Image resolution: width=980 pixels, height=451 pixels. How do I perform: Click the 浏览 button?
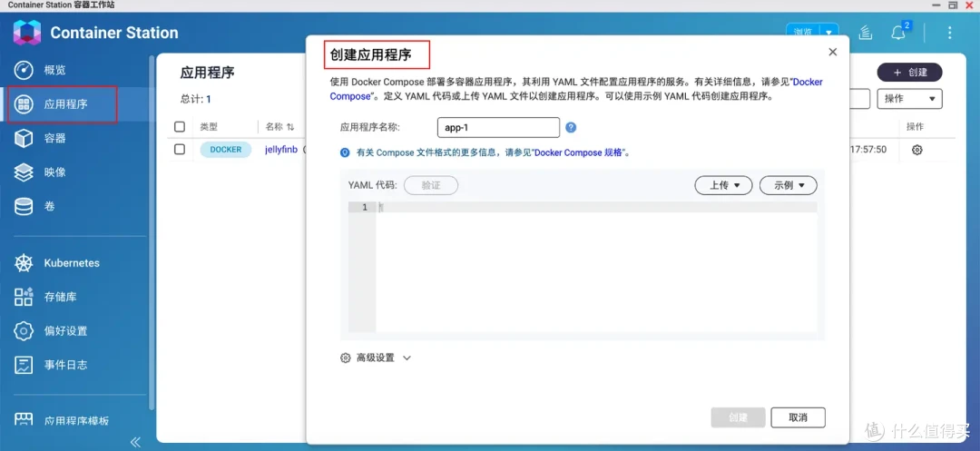coord(803,33)
